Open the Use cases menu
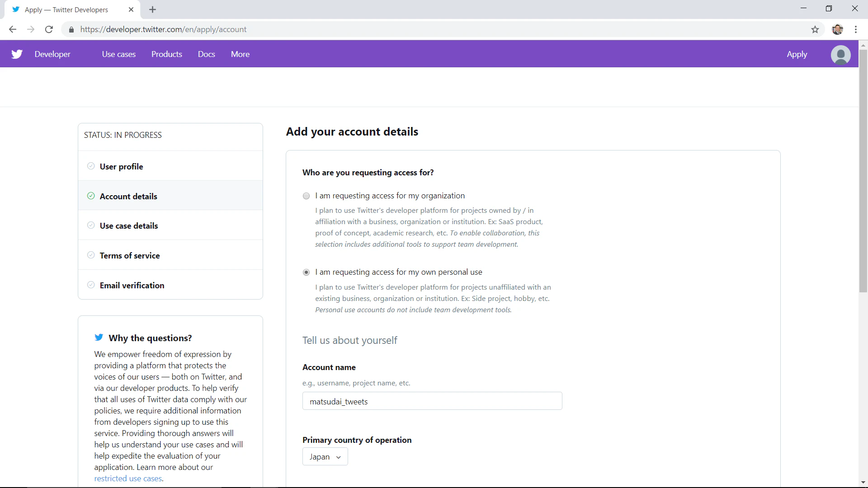Viewport: 868px width, 488px height. (x=119, y=54)
